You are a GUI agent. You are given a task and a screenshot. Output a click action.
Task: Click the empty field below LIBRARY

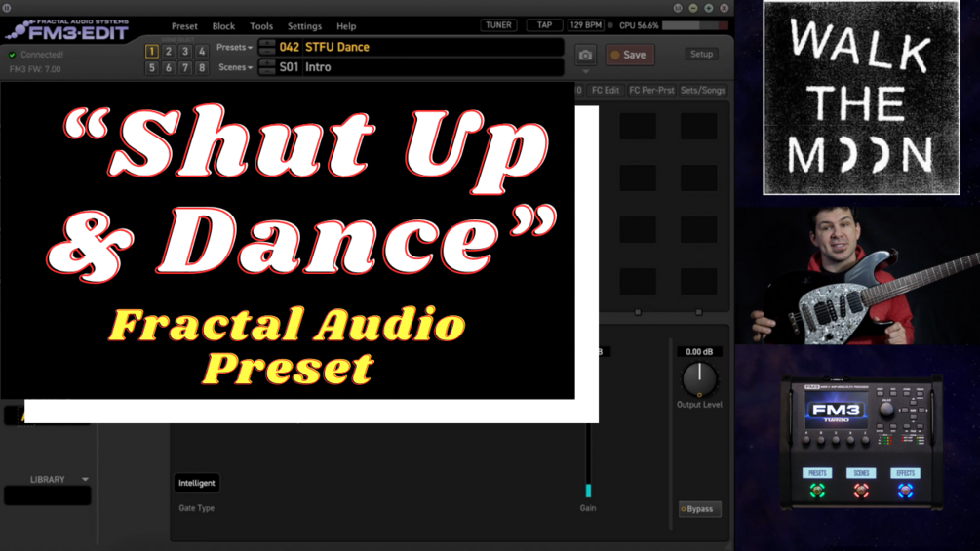pyautogui.click(x=48, y=496)
